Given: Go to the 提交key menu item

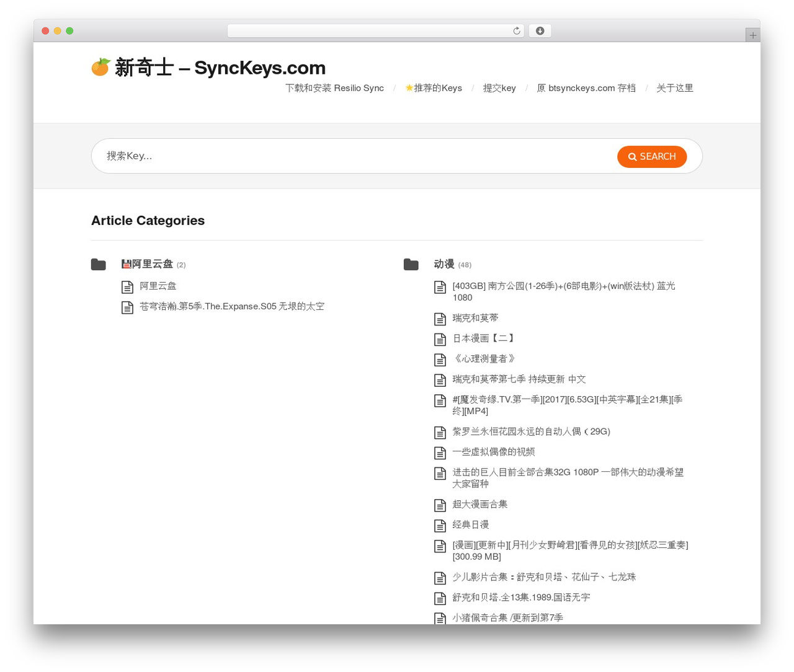Looking at the screenshot, I should pyautogui.click(x=499, y=88).
